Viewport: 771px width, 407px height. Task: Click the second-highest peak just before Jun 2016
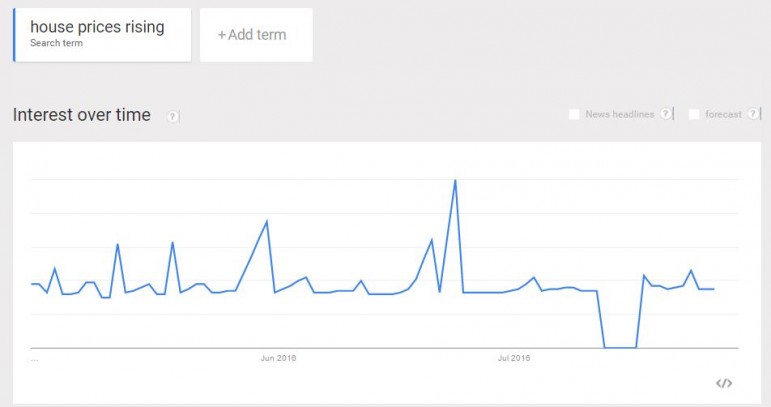click(267, 221)
